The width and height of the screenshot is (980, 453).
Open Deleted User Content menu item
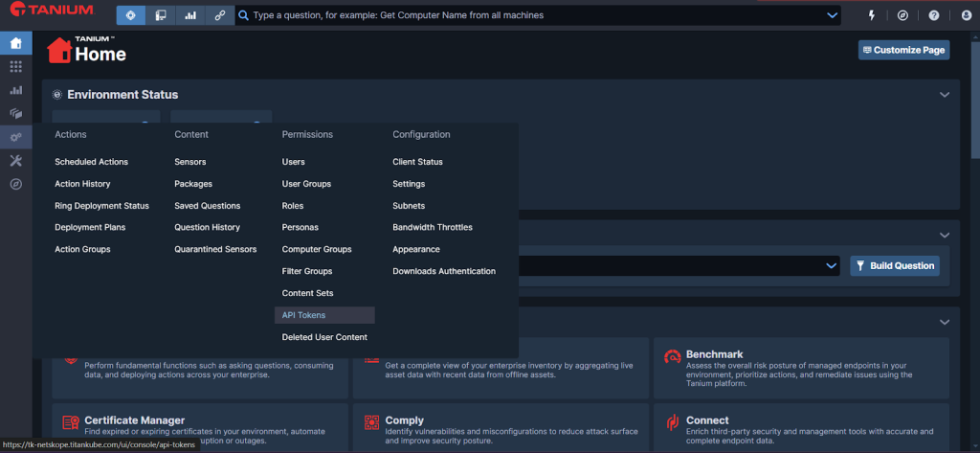324,337
